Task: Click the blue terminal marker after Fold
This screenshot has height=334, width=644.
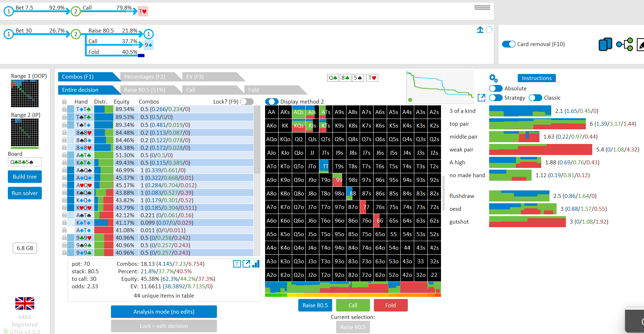Action: tap(141, 56)
